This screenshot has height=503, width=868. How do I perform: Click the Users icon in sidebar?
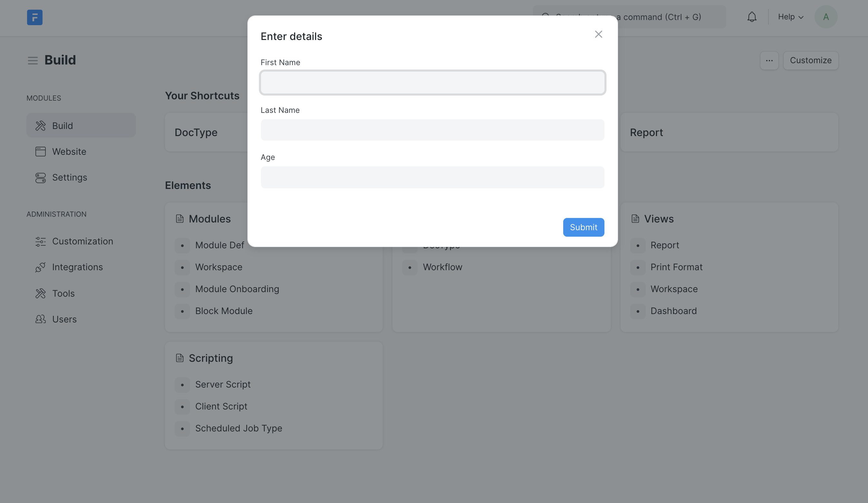(x=40, y=319)
